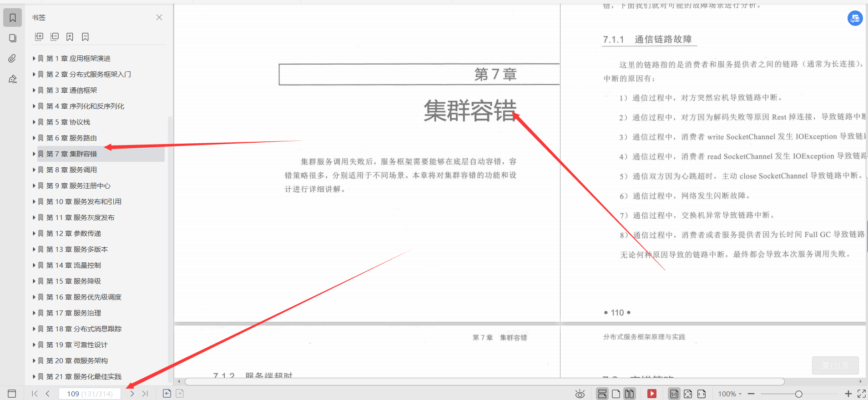Select bookmark 第 20 章 微服务架构
868x400 pixels.
[x=77, y=361]
